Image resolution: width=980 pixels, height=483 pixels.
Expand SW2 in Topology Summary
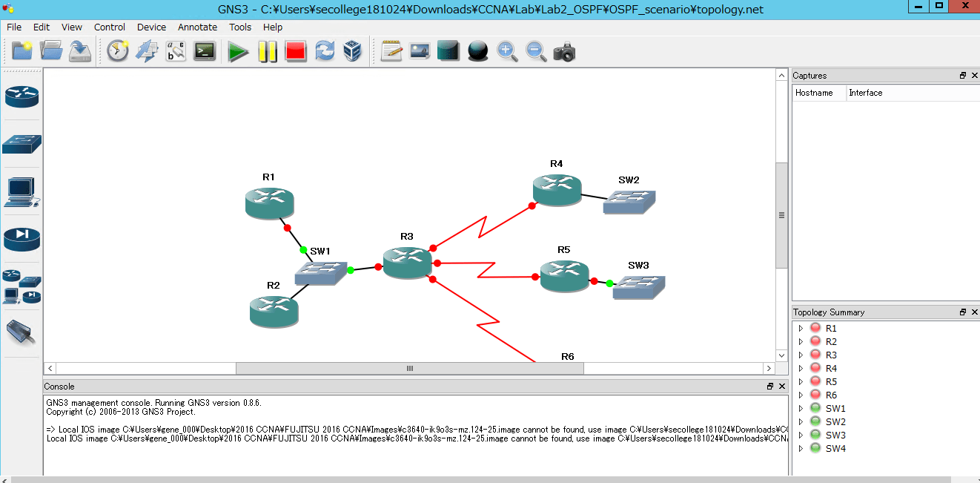point(801,421)
